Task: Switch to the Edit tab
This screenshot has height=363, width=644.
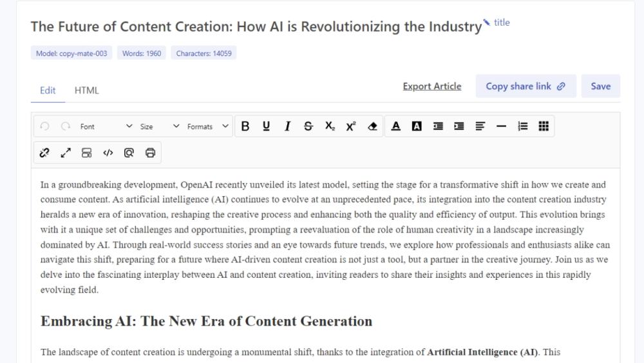Action: click(x=48, y=90)
